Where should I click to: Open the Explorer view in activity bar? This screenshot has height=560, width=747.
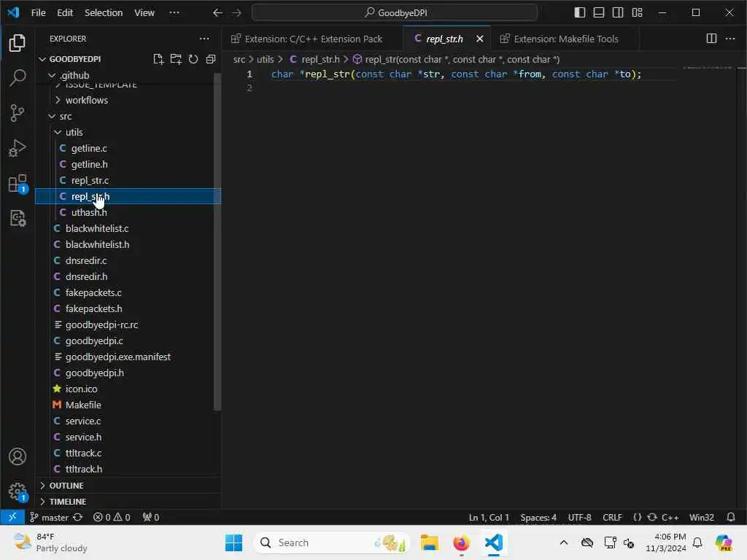(18, 43)
